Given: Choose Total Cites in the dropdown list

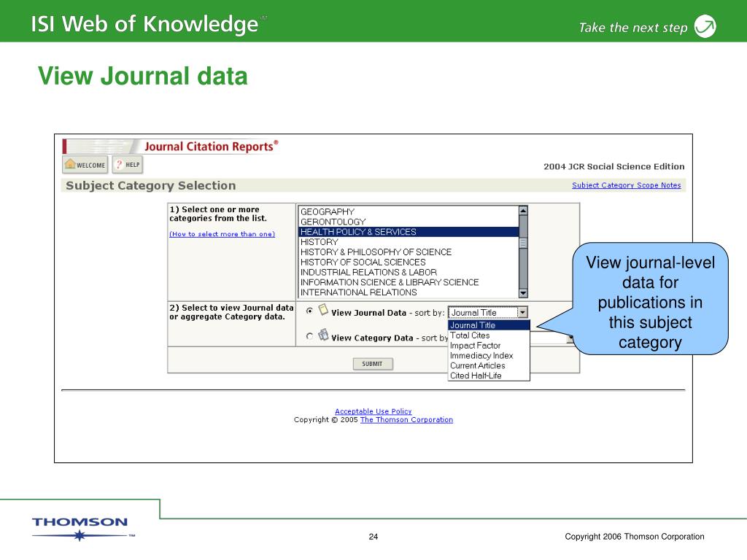Looking at the screenshot, I should (x=489, y=335).
